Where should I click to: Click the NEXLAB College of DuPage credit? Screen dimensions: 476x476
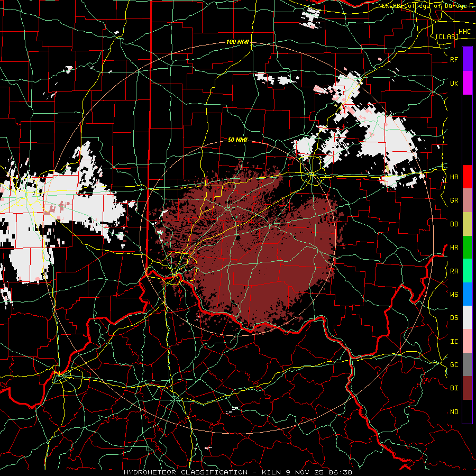click(426, 6)
